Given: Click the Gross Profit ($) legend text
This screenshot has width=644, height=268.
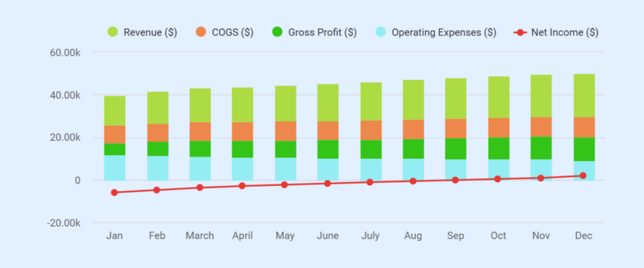Looking at the screenshot, I should (322, 32).
